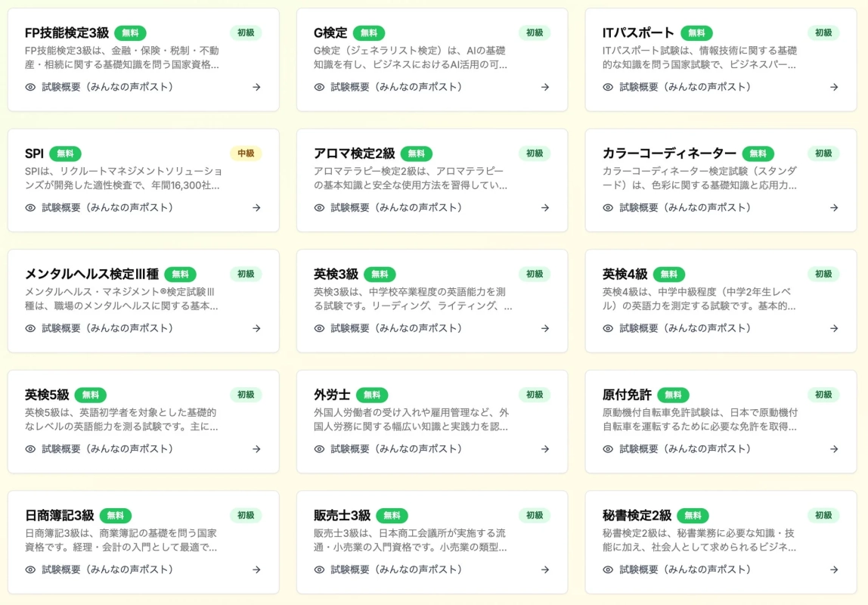Click the arrow on the 販売士3級 card
Screen dimensions: 868x605
coord(545,569)
